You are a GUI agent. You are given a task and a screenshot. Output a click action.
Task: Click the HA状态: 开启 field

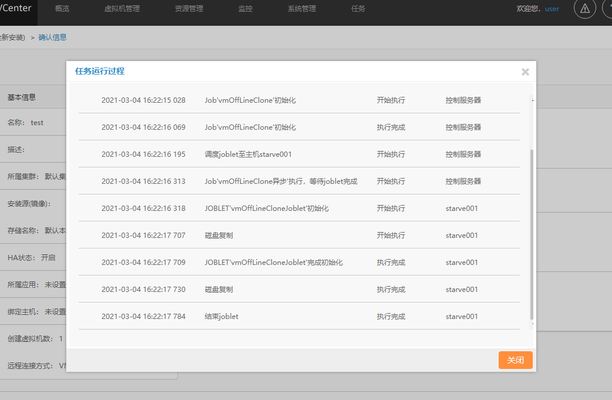point(31,258)
